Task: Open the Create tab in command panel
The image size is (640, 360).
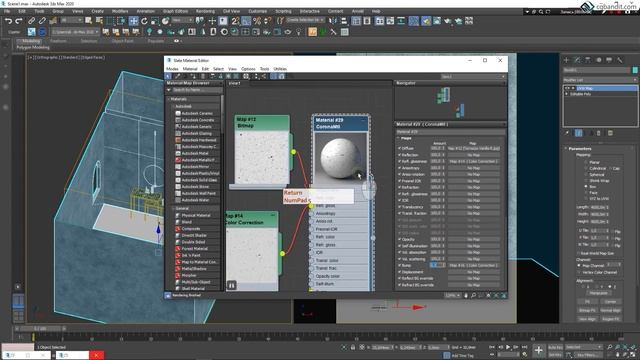Action: point(567,60)
